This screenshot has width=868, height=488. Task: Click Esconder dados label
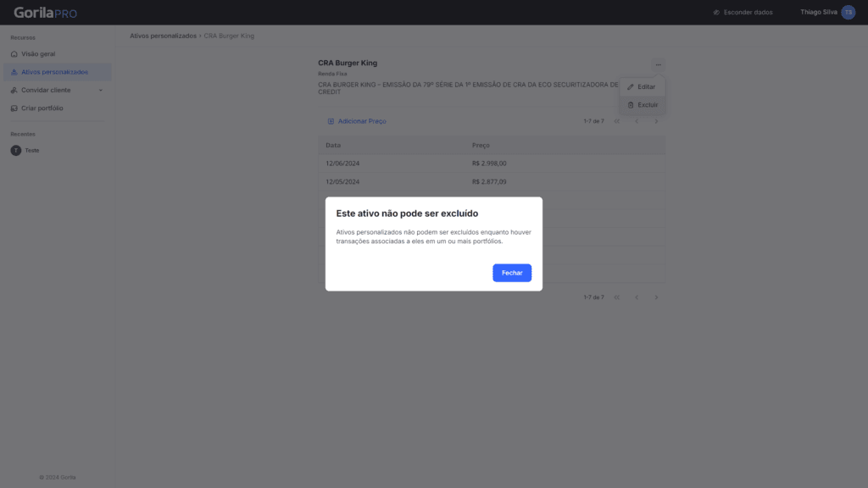pyautogui.click(x=748, y=12)
